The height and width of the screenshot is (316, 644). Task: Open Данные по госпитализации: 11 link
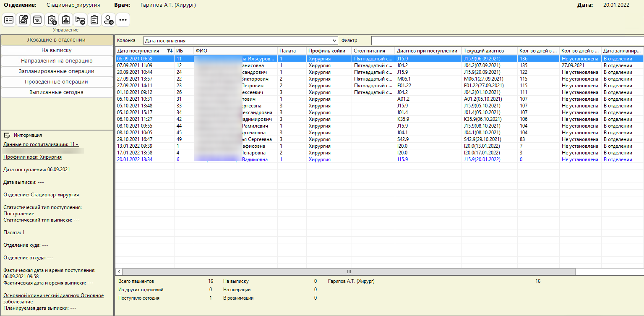pos(41,144)
